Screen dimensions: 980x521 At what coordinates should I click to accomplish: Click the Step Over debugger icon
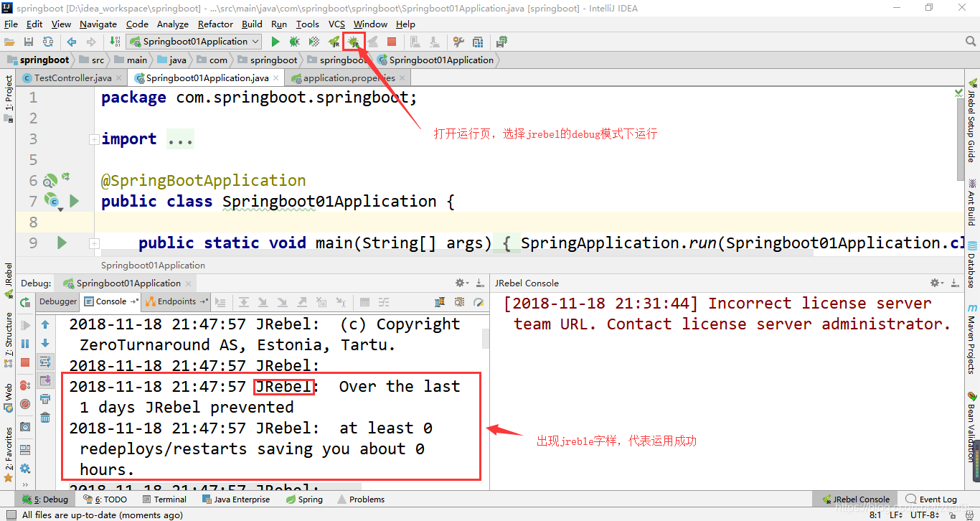coord(244,302)
